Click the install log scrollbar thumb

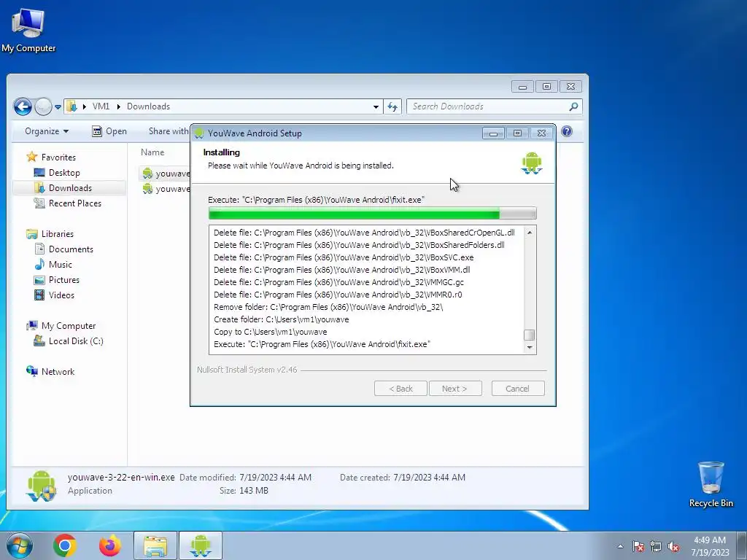530,335
